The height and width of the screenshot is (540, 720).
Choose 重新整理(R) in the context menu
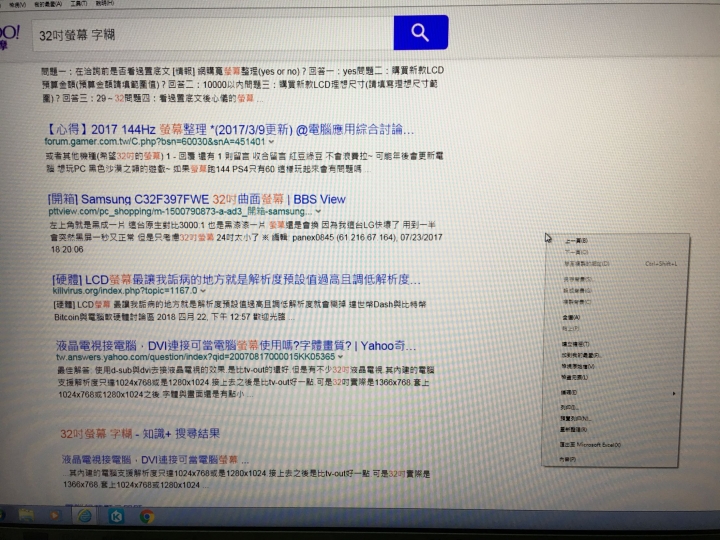click(573, 430)
